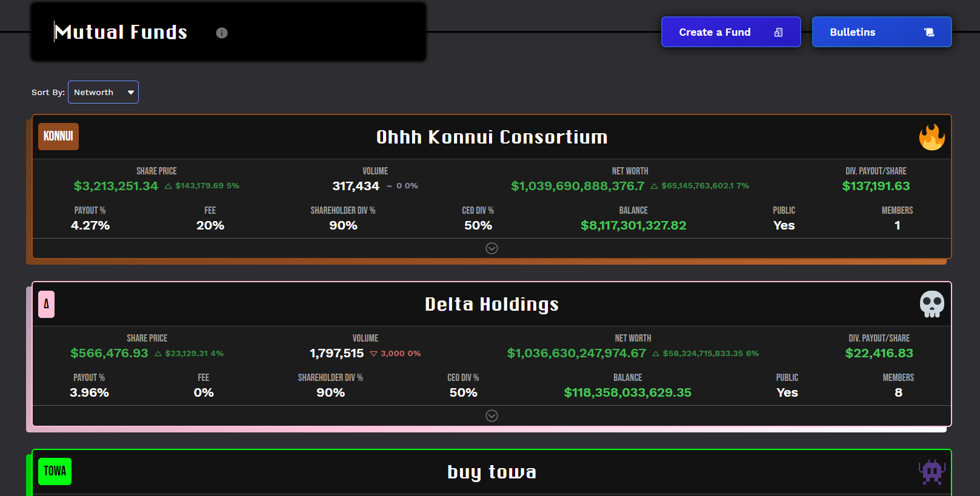Screen dimensions: 980x496
Task: Open the buy towa fund title
Action: [492, 472]
